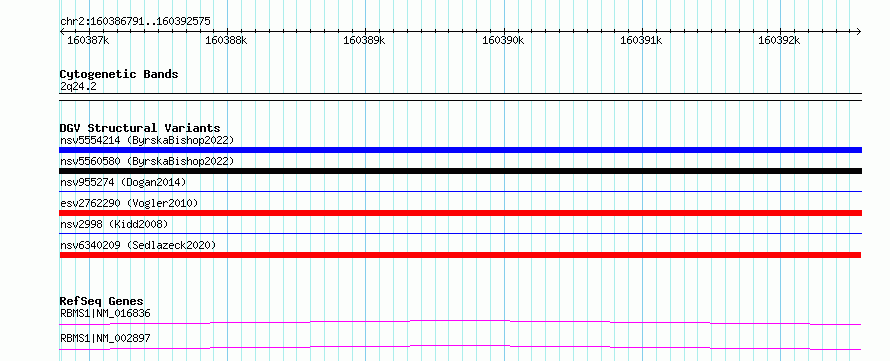
Task: Click the ruler's left arrowhead
Action: (62, 32)
